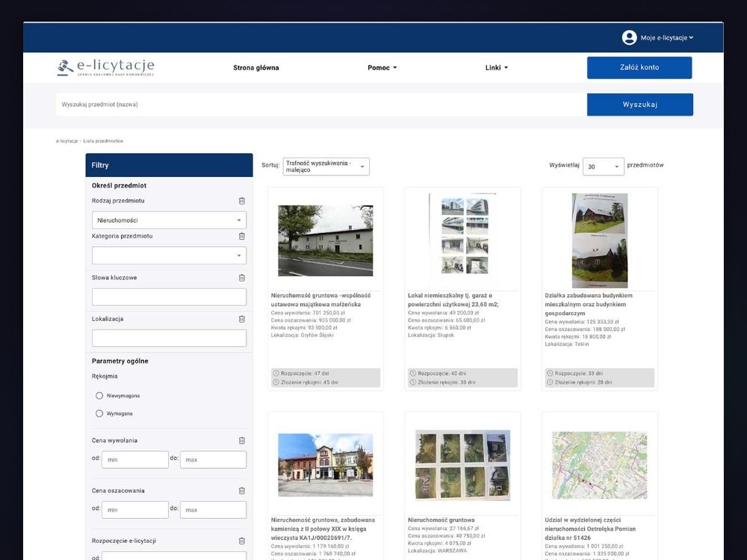Open the Słupsk garage photo collage thumbnail
This screenshot has height=560, width=747.
tap(462, 240)
